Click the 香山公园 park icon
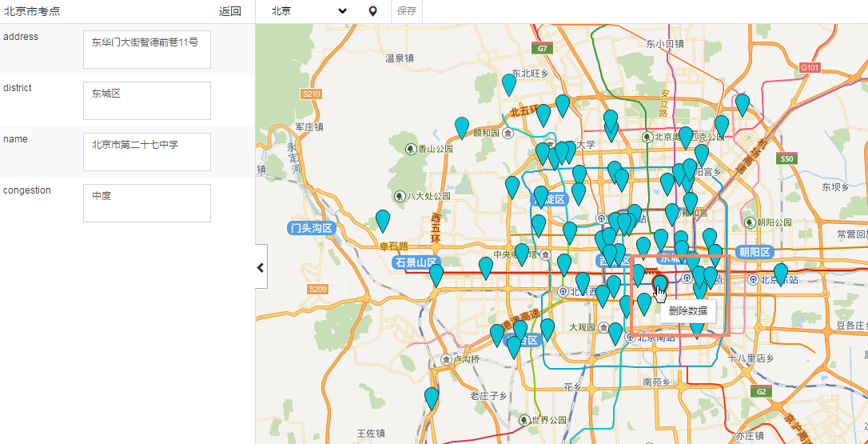The height and width of the screenshot is (444, 868). 411,149
